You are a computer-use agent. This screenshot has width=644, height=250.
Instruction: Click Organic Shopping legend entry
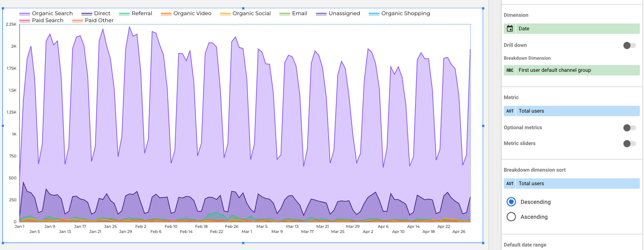(x=399, y=14)
